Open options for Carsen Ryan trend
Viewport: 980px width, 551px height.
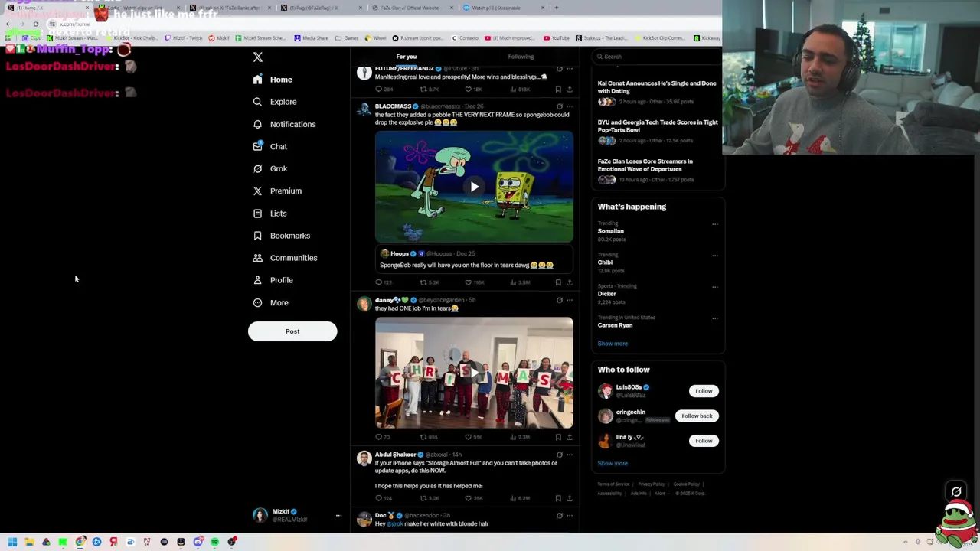coord(715,318)
